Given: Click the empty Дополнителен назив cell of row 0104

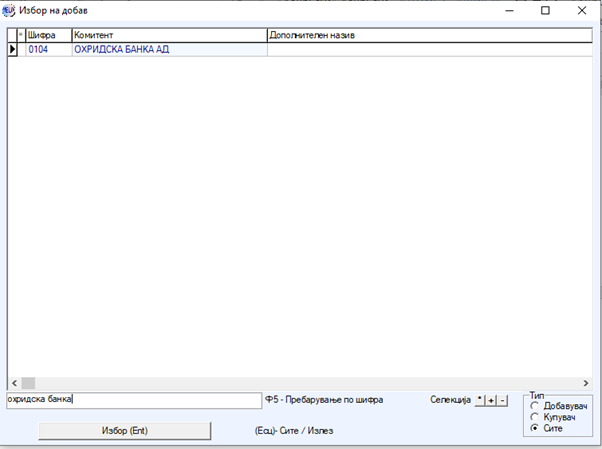Looking at the screenshot, I should [430, 50].
